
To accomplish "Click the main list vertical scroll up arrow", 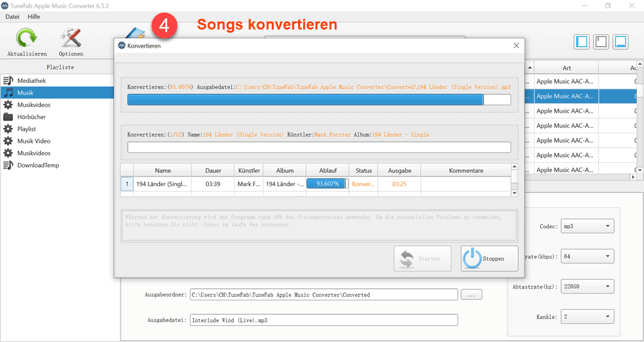I will pos(640,65).
